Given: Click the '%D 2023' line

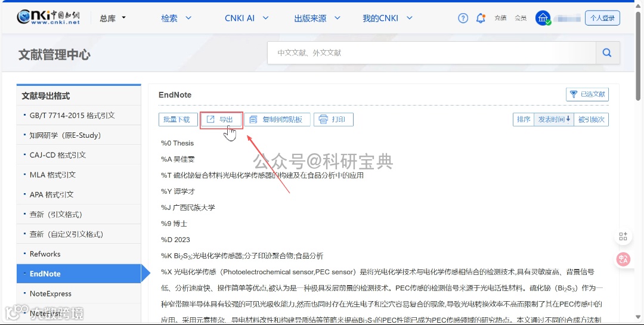Looking at the screenshot, I should pyautogui.click(x=175, y=240).
